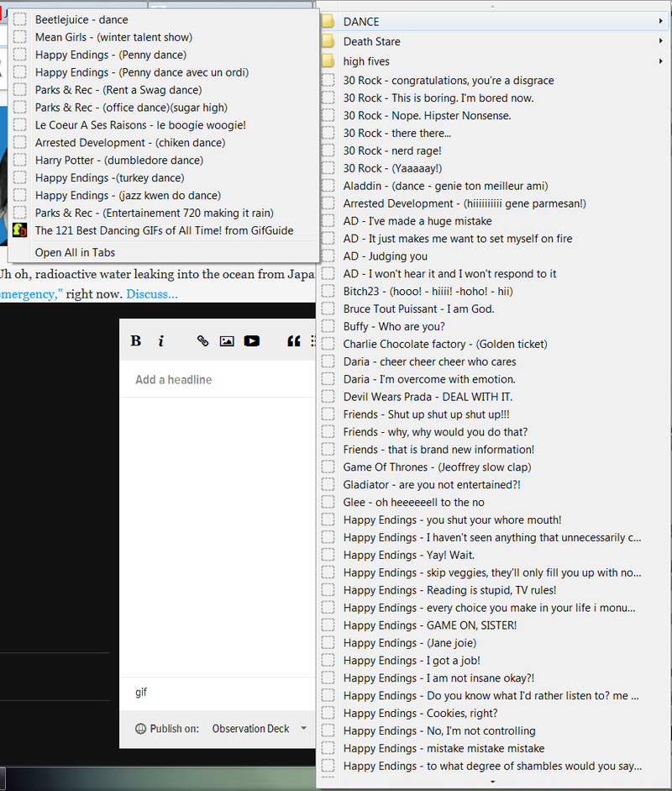Click the tag field containing gif

(x=217, y=692)
